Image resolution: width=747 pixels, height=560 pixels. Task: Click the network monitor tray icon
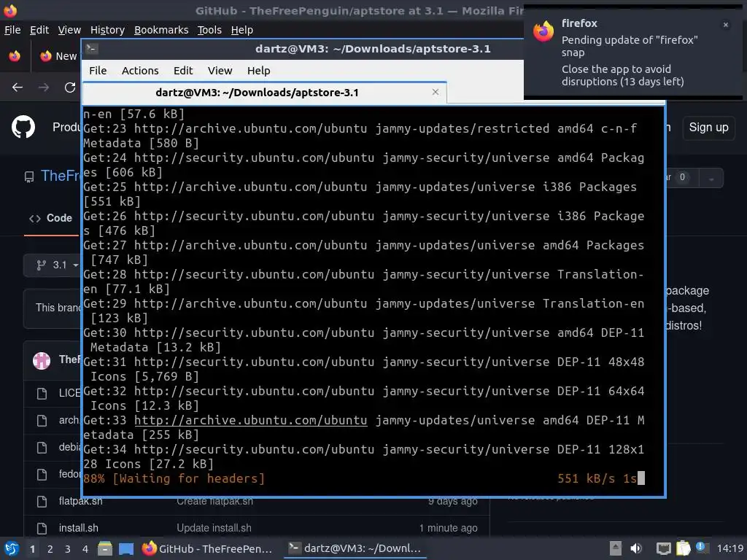point(663,548)
